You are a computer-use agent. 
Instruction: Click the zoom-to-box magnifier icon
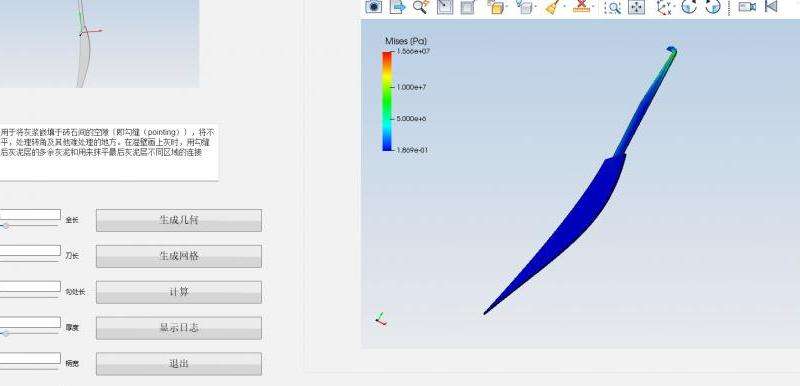[613, 7]
